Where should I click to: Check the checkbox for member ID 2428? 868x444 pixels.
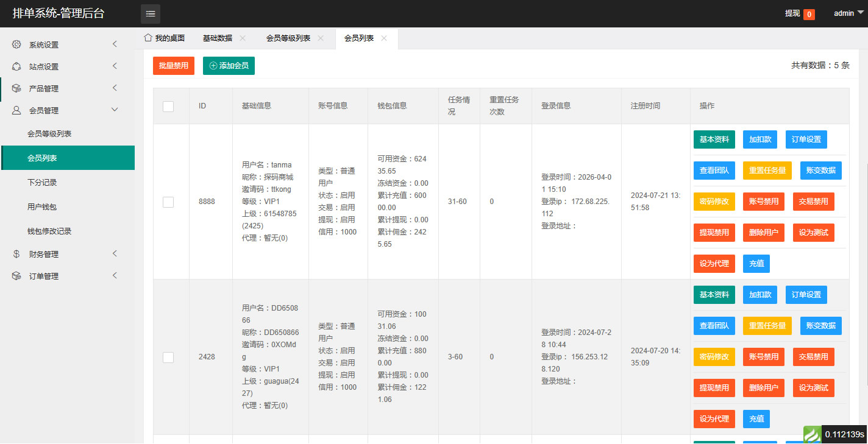tap(168, 357)
